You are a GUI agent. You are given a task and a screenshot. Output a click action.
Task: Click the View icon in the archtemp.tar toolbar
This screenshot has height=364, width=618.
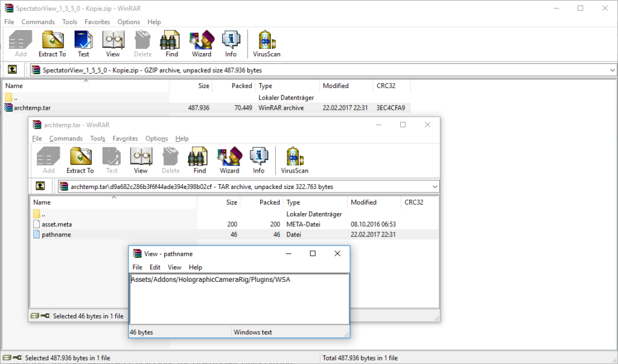tap(141, 161)
